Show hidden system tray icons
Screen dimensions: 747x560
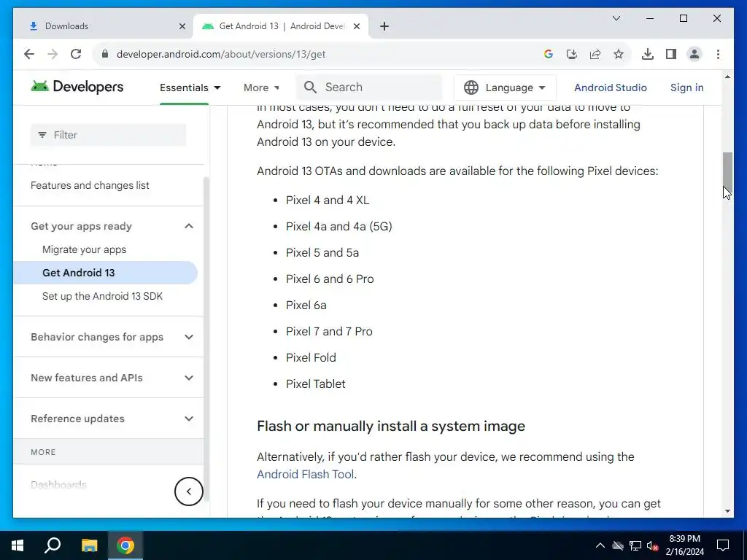[600, 545]
